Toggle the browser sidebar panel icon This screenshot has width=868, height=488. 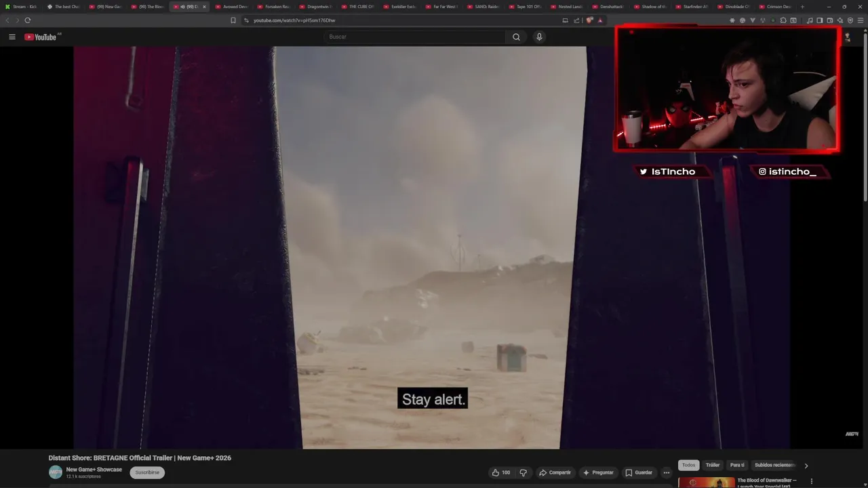click(x=820, y=20)
